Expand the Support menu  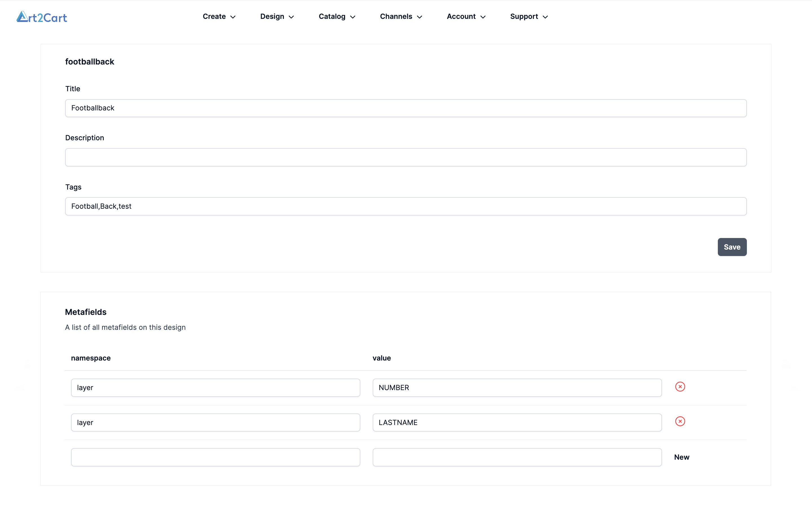point(528,16)
